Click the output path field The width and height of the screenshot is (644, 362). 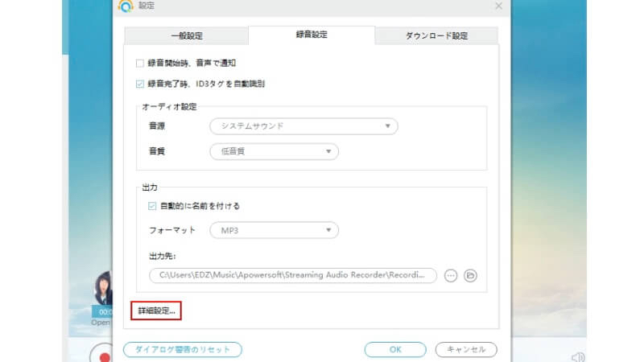(x=293, y=275)
